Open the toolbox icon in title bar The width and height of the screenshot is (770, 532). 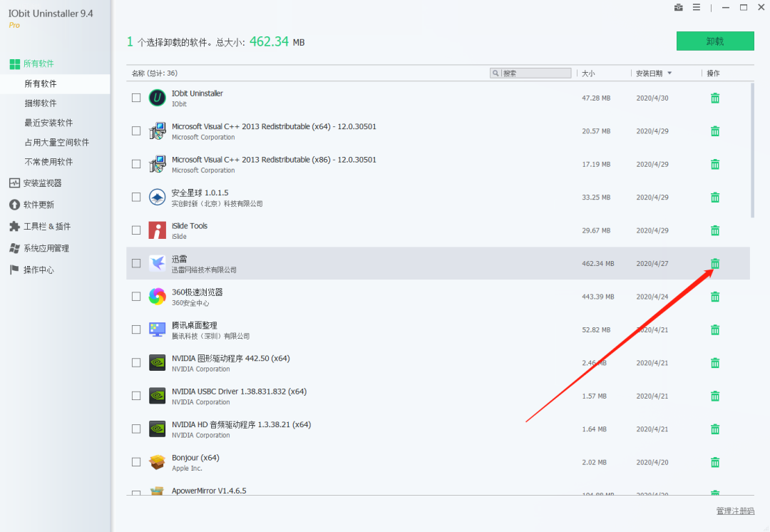pyautogui.click(x=678, y=7)
